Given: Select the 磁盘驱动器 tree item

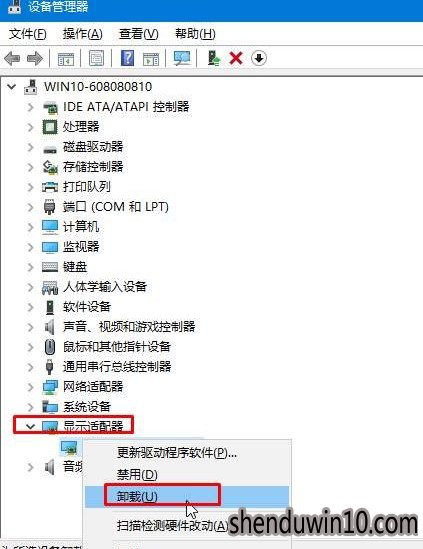Looking at the screenshot, I should point(93,147).
